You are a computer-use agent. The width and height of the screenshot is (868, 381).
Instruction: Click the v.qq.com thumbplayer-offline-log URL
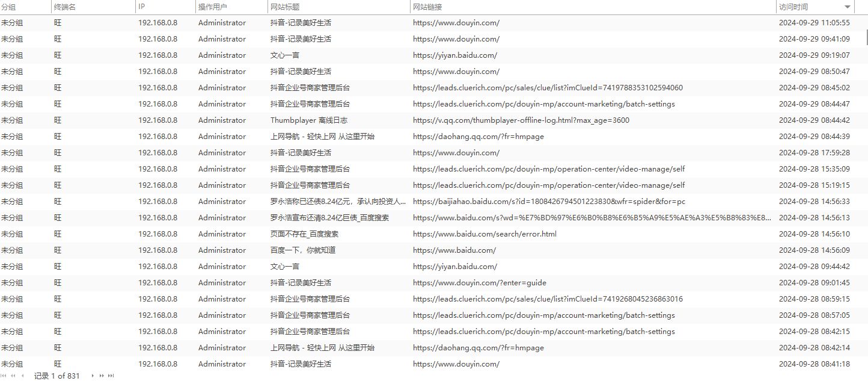[x=521, y=120]
